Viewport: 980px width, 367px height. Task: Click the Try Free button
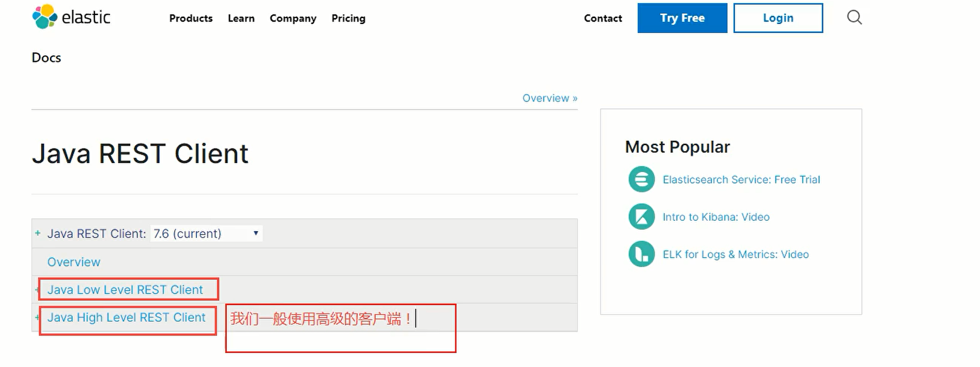pos(682,18)
